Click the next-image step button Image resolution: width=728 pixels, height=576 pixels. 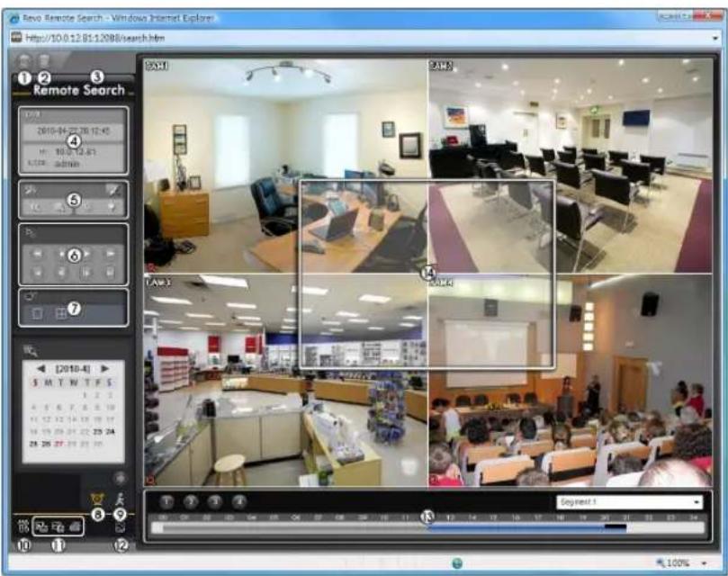point(86,272)
